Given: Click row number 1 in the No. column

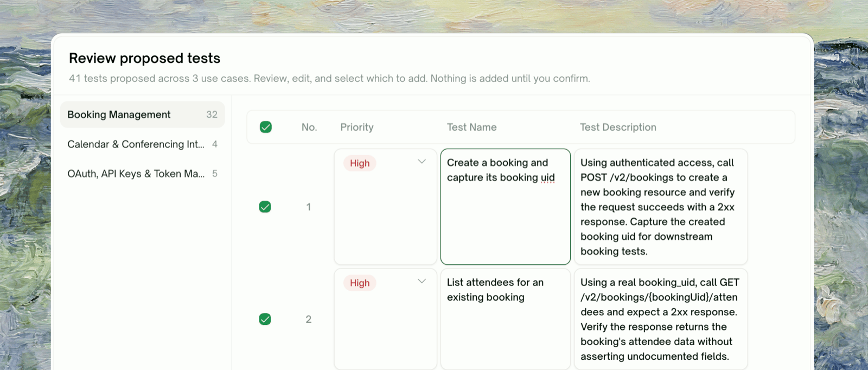Looking at the screenshot, I should pyautogui.click(x=309, y=207).
